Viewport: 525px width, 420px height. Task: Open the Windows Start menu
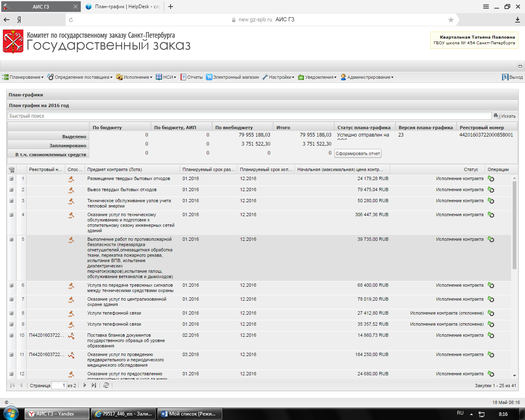[x=11, y=414]
